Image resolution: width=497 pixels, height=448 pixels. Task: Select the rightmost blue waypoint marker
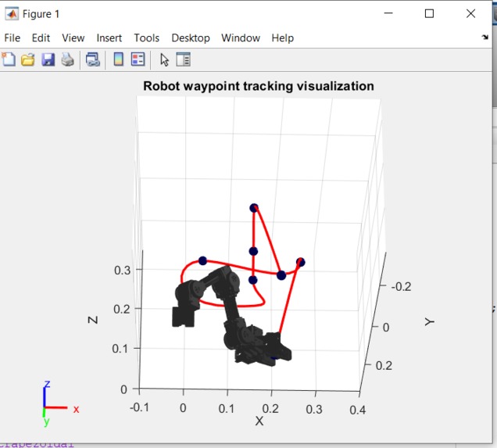[x=301, y=262]
